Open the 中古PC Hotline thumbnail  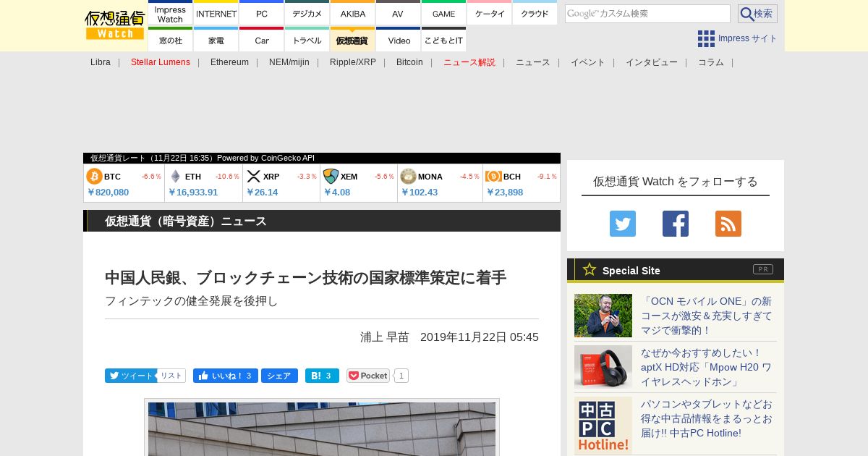(603, 426)
